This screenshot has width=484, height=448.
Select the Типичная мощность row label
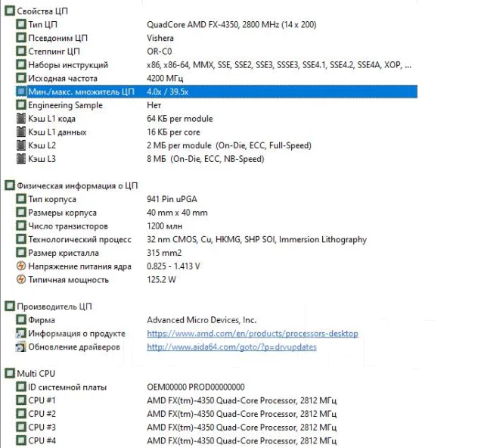click(69, 280)
